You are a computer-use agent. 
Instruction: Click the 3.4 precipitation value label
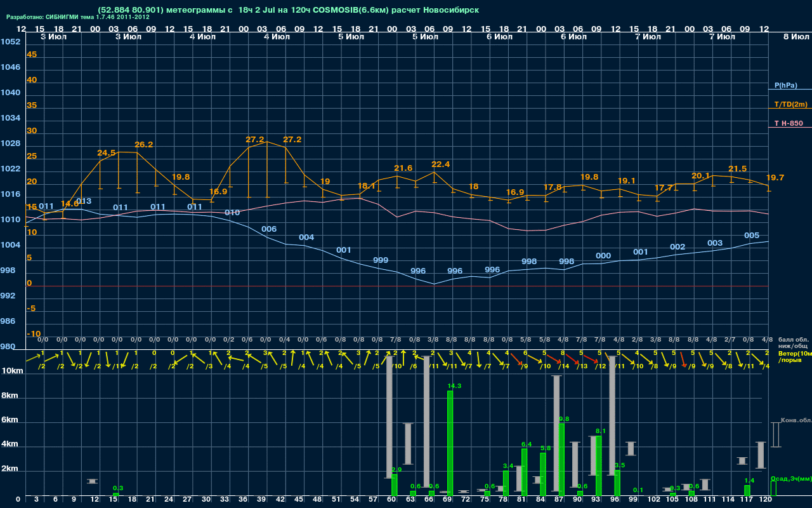click(508, 466)
